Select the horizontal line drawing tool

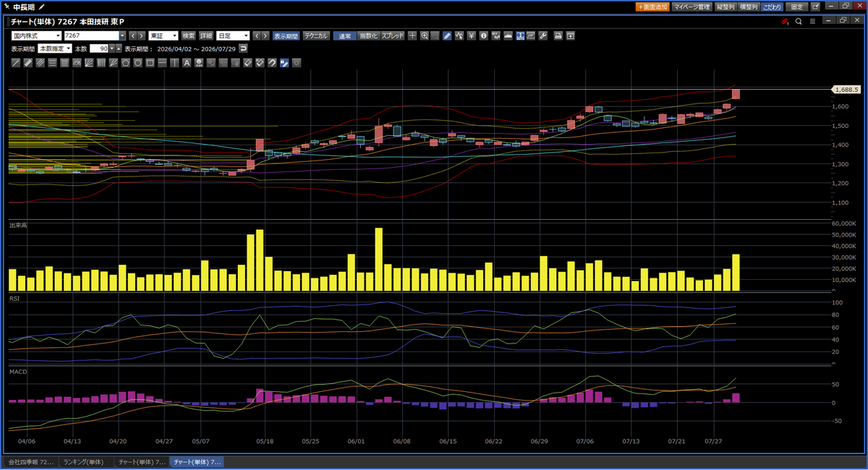pyautogui.click(x=162, y=63)
